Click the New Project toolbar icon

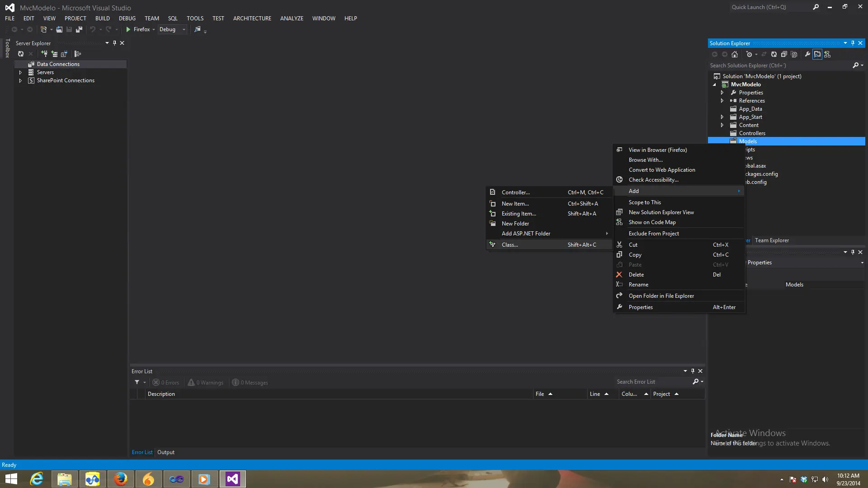click(43, 29)
